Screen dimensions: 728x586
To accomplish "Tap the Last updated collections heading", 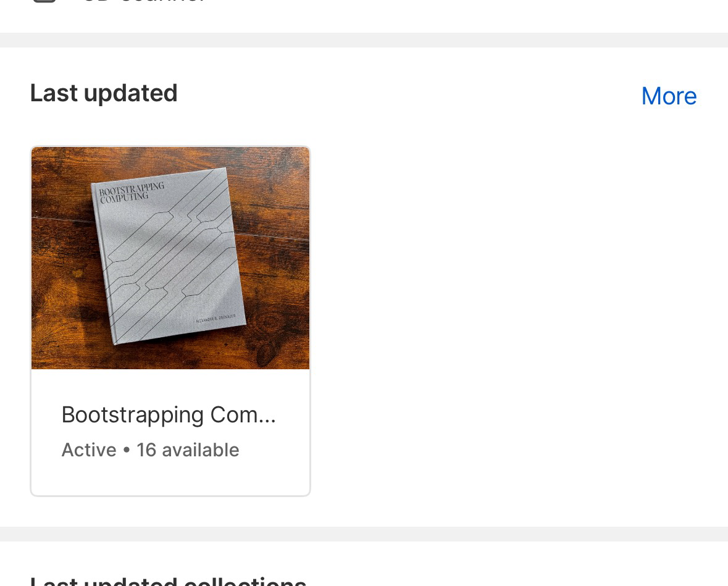I will click(168, 581).
